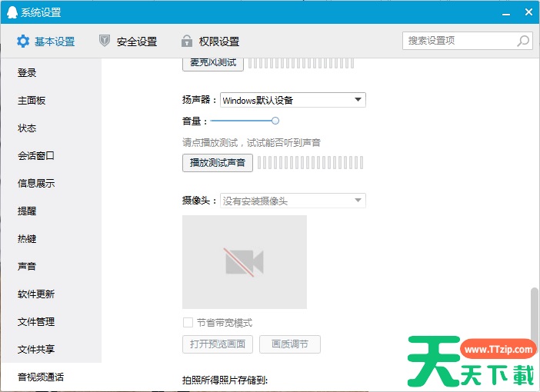540x392 pixels.
Task: Go to 文件管理 in the sidebar
Action: click(36, 322)
